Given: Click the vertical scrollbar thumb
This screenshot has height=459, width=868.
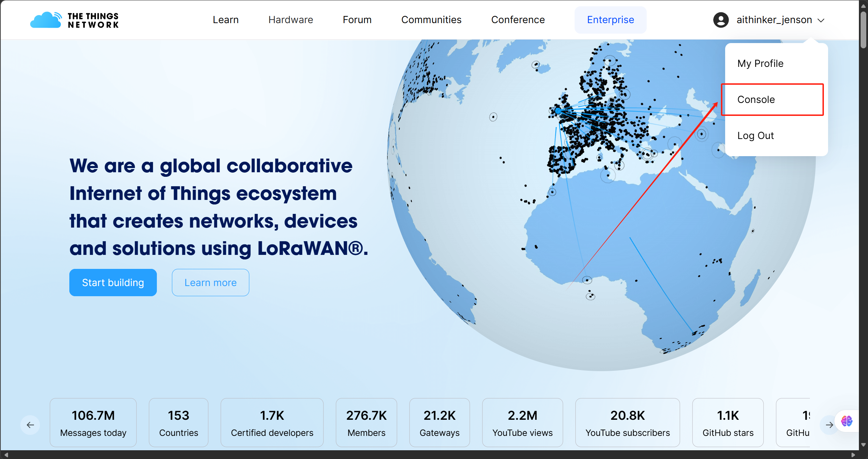Looking at the screenshot, I should (x=863, y=30).
